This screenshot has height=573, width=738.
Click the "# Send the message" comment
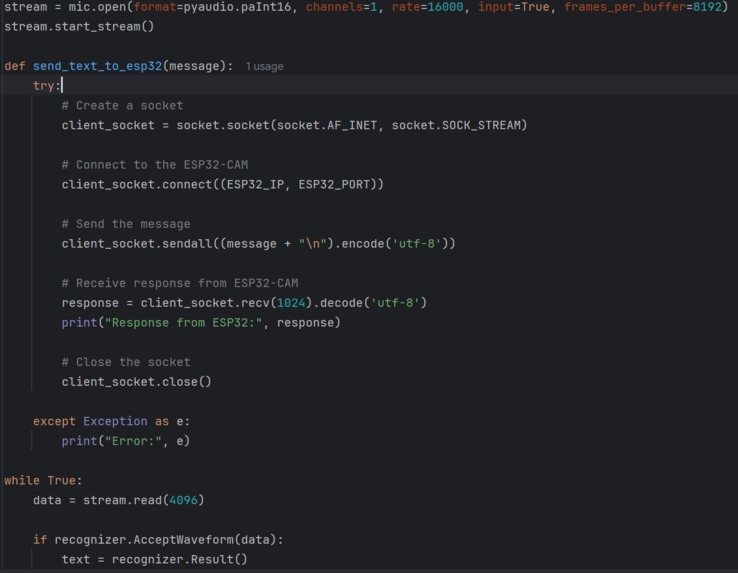pos(126,224)
